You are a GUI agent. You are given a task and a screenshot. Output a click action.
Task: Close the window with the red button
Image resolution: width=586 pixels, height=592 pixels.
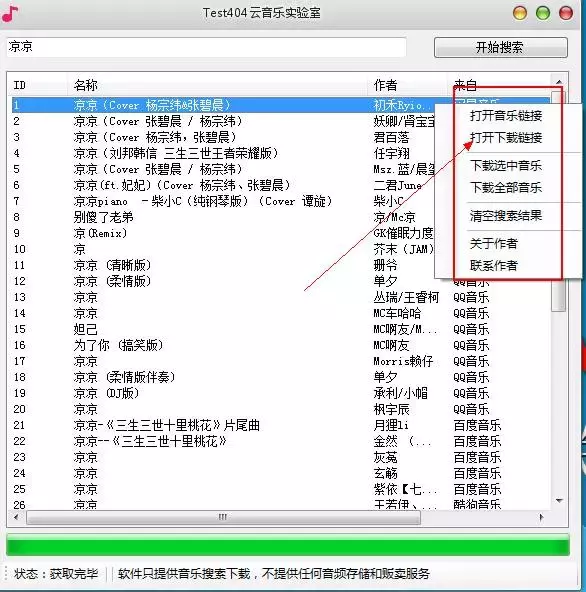pyautogui.click(x=566, y=13)
